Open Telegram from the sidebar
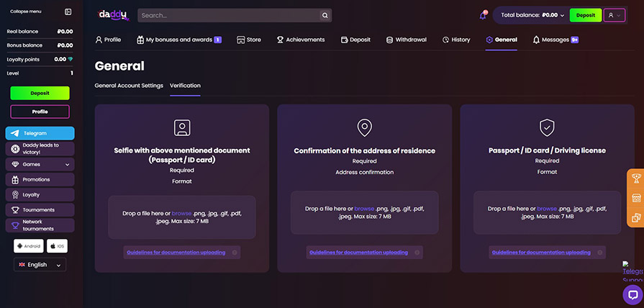Viewport: 644px width, 308px height. 40,133
